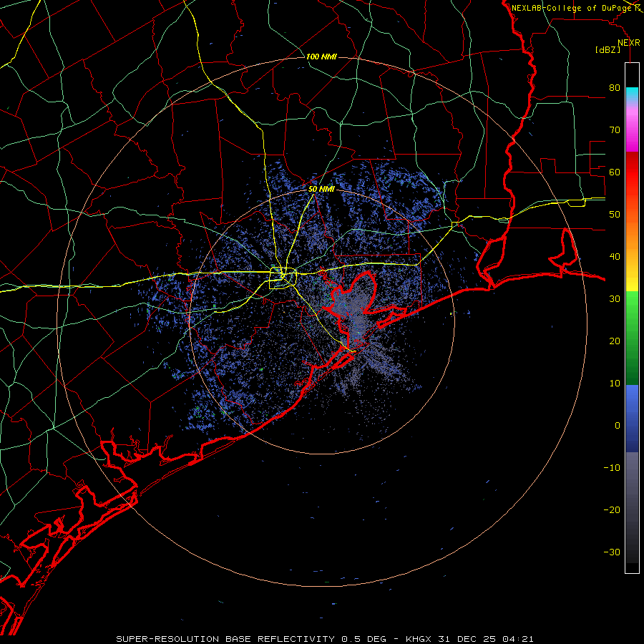
Task: Select the -20 value on dBZ scale
Action: click(x=612, y=509)
